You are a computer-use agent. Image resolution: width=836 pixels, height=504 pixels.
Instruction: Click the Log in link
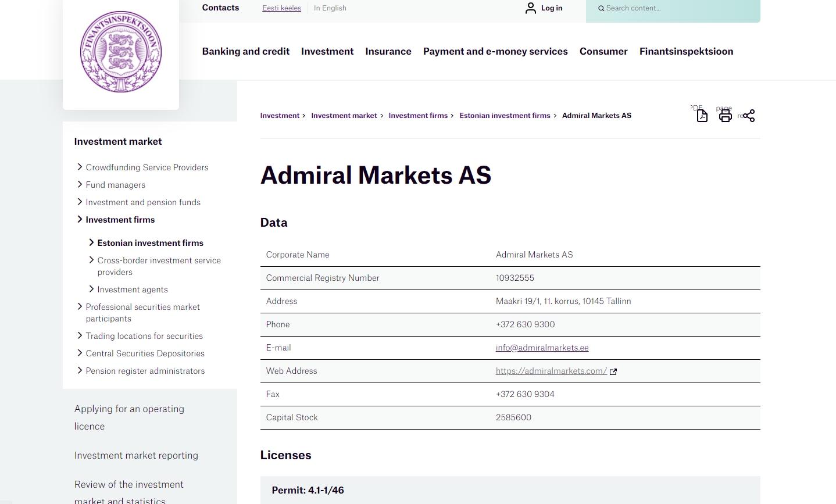[x=551, y=8]
